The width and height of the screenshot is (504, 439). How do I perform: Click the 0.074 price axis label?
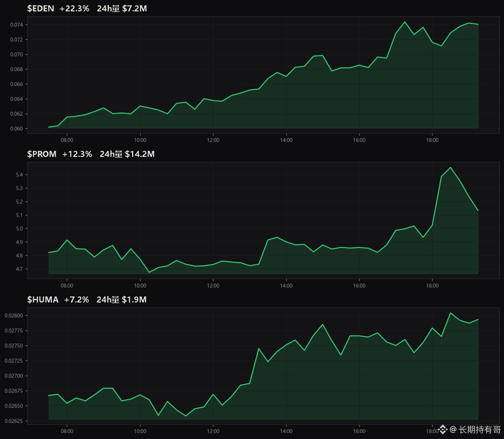16,25
